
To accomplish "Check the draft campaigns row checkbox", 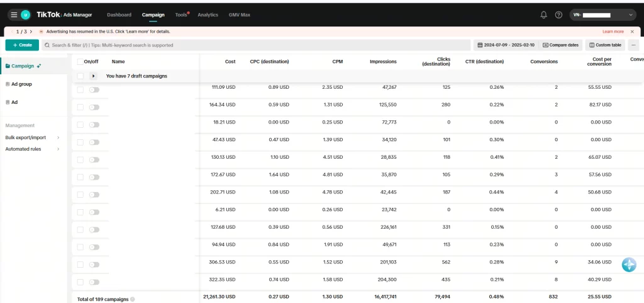I will point(80,76).
